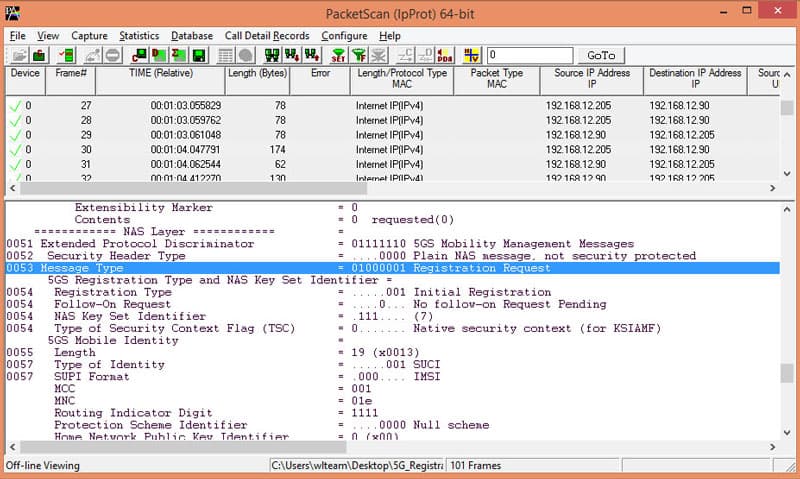Screen dimensions: 800x479
Task: Select frame 30 with length 174
Action: (x=392, y=150)
